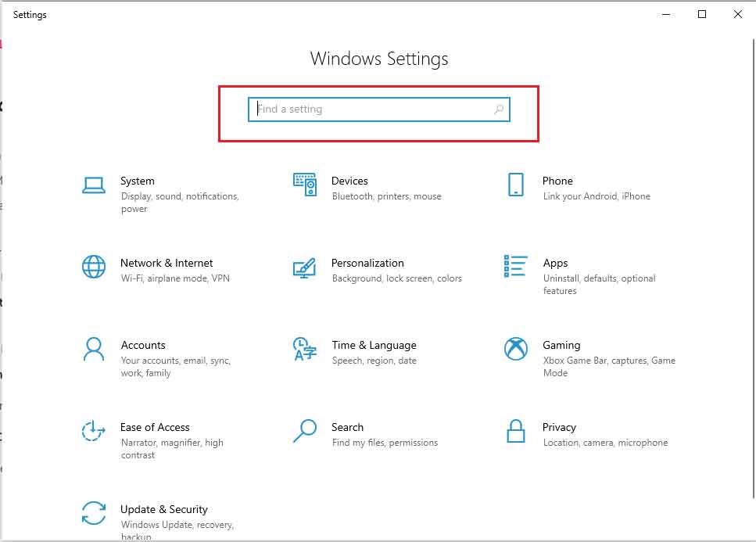Click "Link your Android, iPhone" description
Image resolution: width=756 pixels, height=542 pixels.
click(x=597, y=196)
